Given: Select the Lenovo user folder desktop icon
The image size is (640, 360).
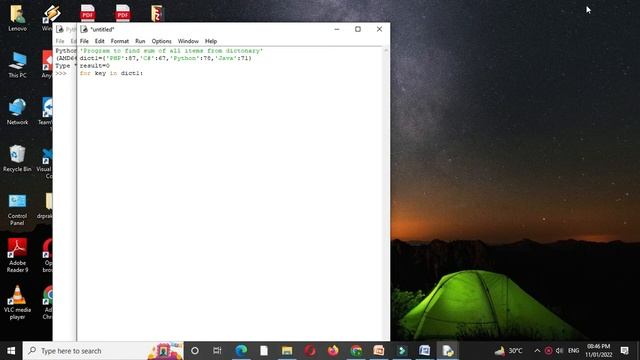Looking at the screenshot, I should 18,18.
